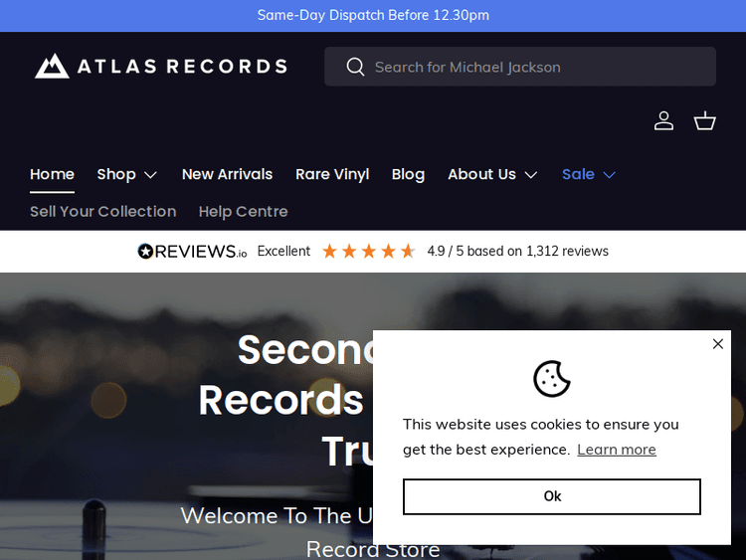Click the cookie notice message text
746x560 pixels.
tap(540, 437)
